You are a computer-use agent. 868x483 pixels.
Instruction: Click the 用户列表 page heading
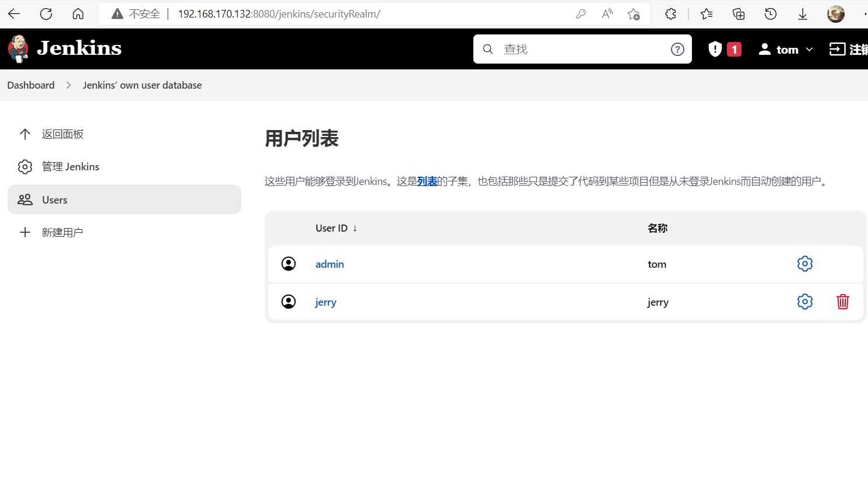301,138
